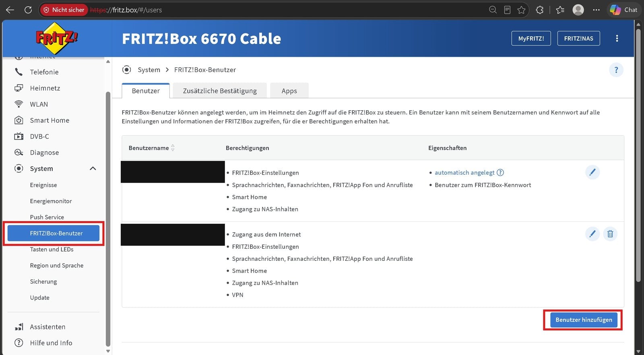Click the Hilfe und Info question icon
The width and height of the screenshot is (644, 355).
tap(19, 343)
